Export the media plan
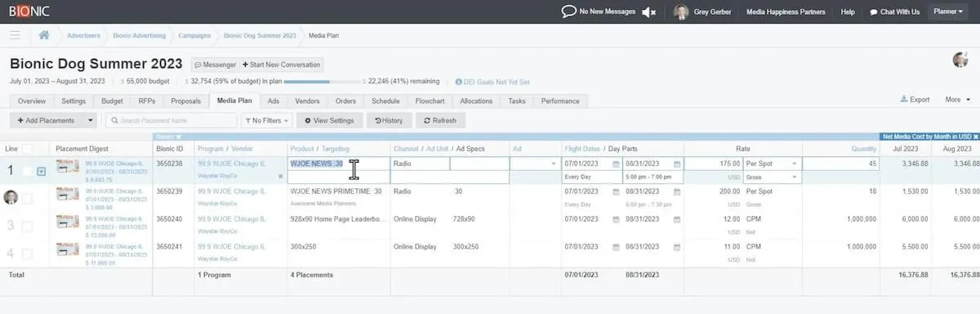The image size is (980, 314). tap(915, 100)
